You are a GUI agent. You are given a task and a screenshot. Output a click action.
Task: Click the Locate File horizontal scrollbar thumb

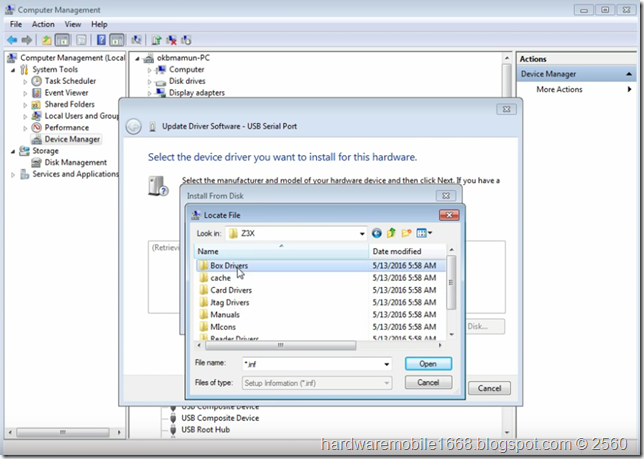pos(281,345)
